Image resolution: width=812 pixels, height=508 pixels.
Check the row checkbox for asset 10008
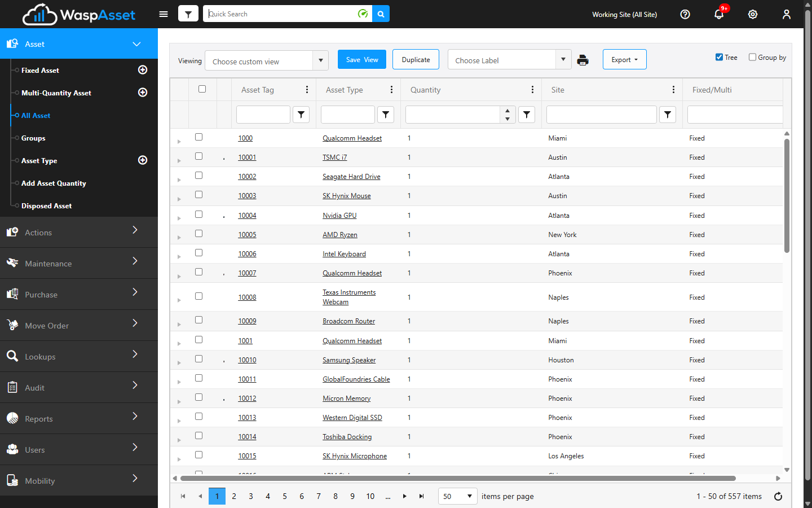pyautogui.click(x=198, y=296)
